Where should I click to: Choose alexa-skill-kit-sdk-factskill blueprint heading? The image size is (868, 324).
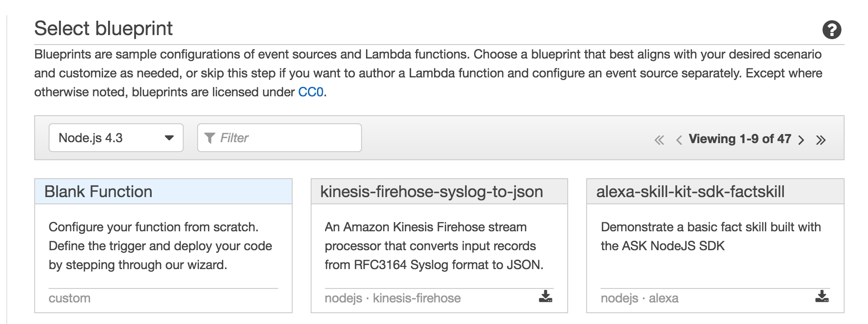(x=690, y=192)
